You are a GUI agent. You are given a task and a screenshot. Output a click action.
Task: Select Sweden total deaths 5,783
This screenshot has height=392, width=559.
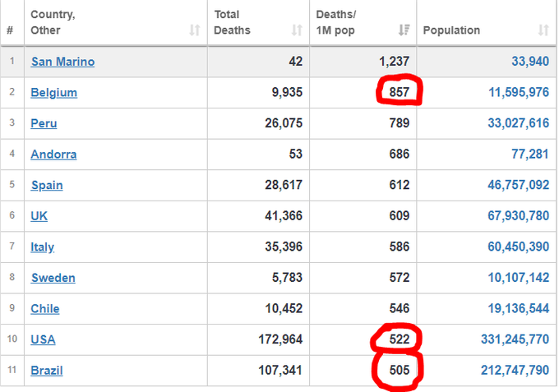(x=287, y=278)
